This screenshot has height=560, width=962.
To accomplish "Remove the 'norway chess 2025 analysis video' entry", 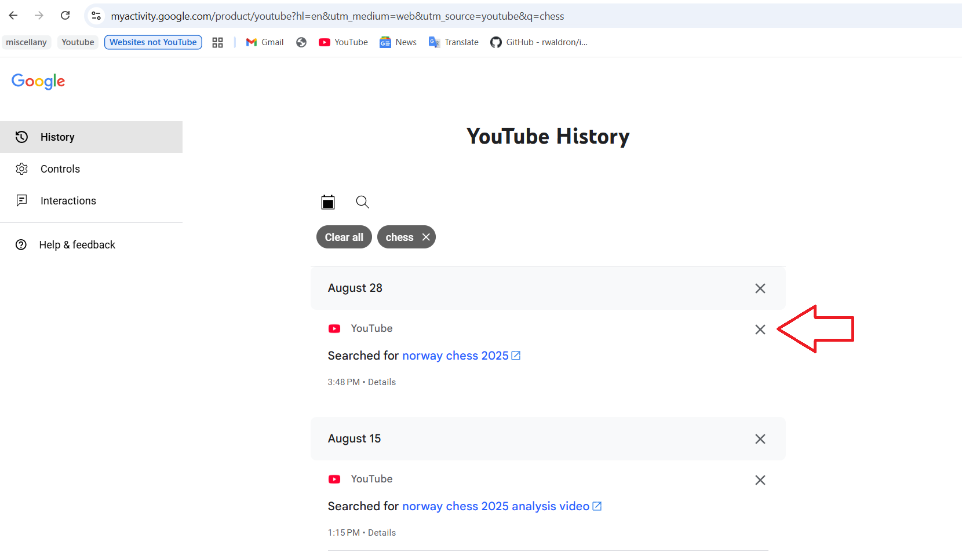I will tap(760, 480).
